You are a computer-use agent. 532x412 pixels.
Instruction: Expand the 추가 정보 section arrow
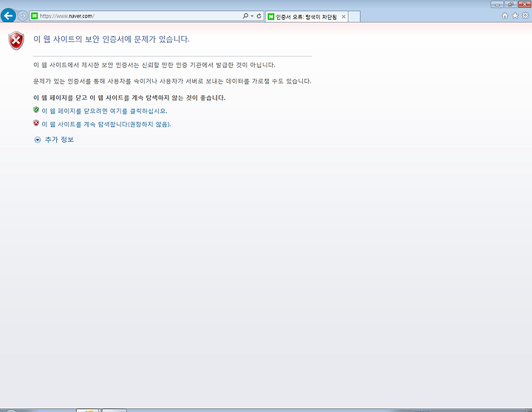click(38, 140)
